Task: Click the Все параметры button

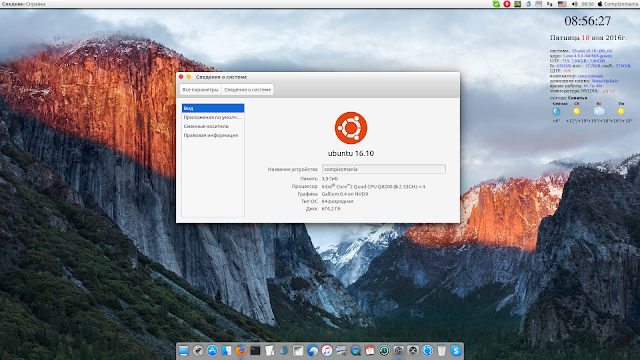Action: [x=200, y=89]
